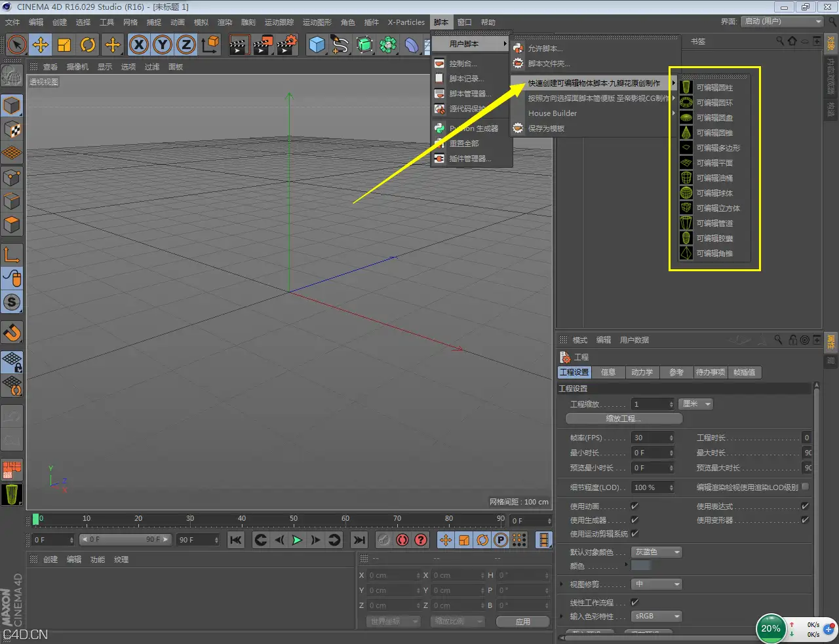Jump to the end of the timeline
Screen dimensions: 839x644
click(359, 540)
